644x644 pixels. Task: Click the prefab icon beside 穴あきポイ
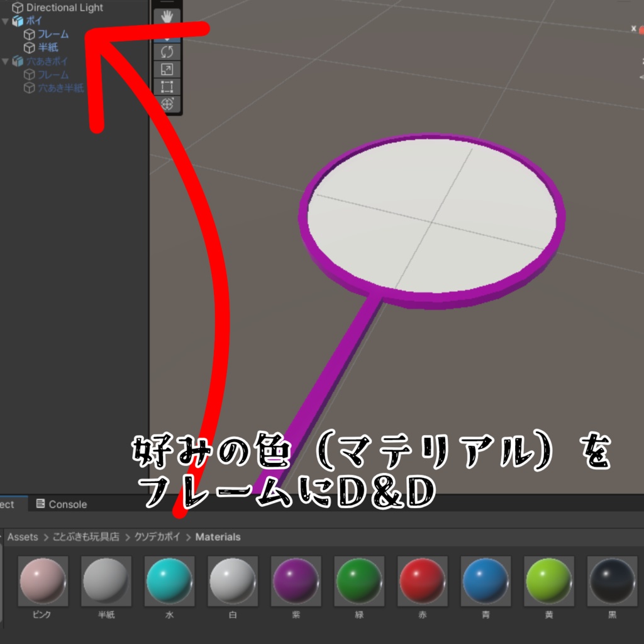pos(18,60)
